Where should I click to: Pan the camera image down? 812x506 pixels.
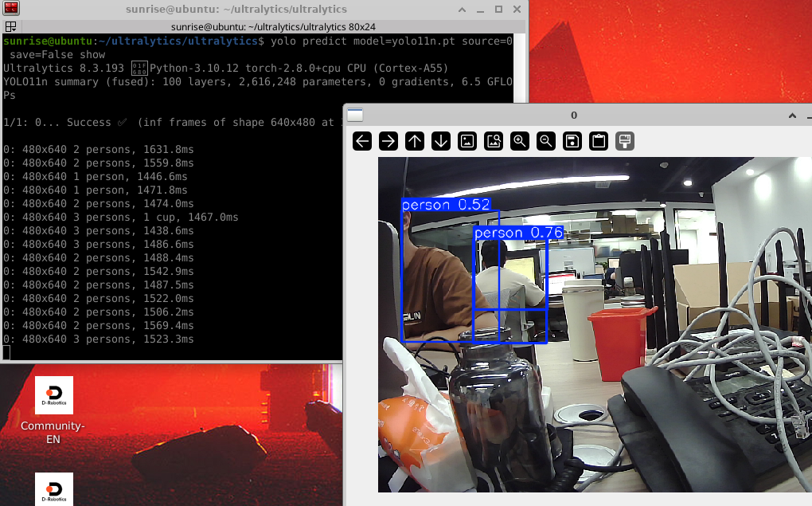pyautogui.click(x=441, y=141)
